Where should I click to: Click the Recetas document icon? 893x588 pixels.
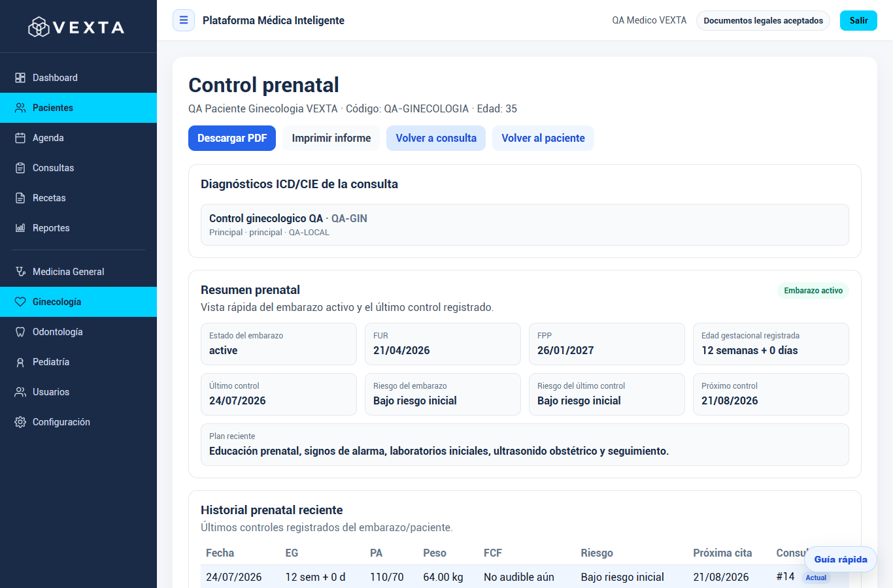tap(20, 198)
